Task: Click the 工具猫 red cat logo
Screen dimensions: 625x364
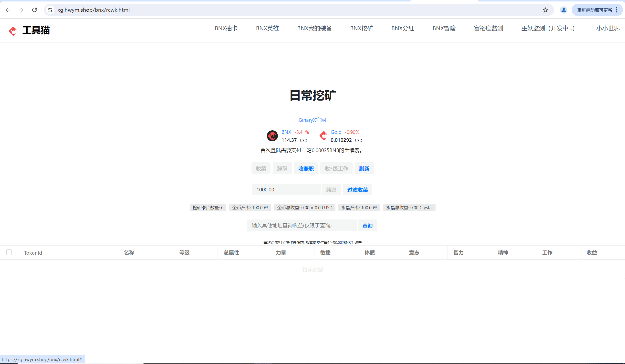Action: (13, 31)
